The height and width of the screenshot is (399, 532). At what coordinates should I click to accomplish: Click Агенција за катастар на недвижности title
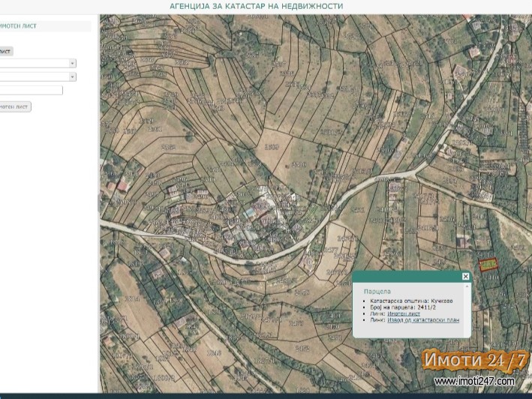point(257,6)
